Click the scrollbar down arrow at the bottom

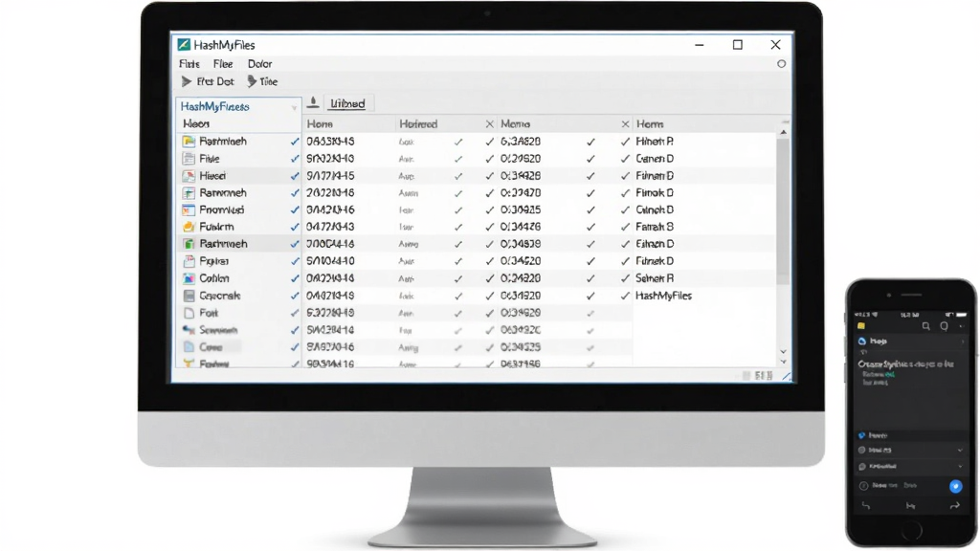point(783,362)
